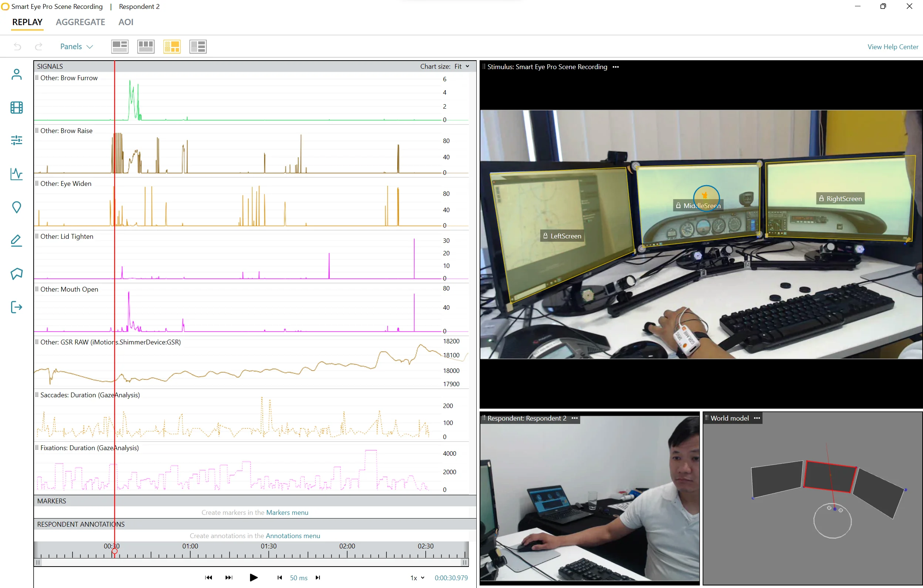This screenshot has width=923, height=588.
Task: Open the pencil annotation sidebar icon
Action: point(17,241)
